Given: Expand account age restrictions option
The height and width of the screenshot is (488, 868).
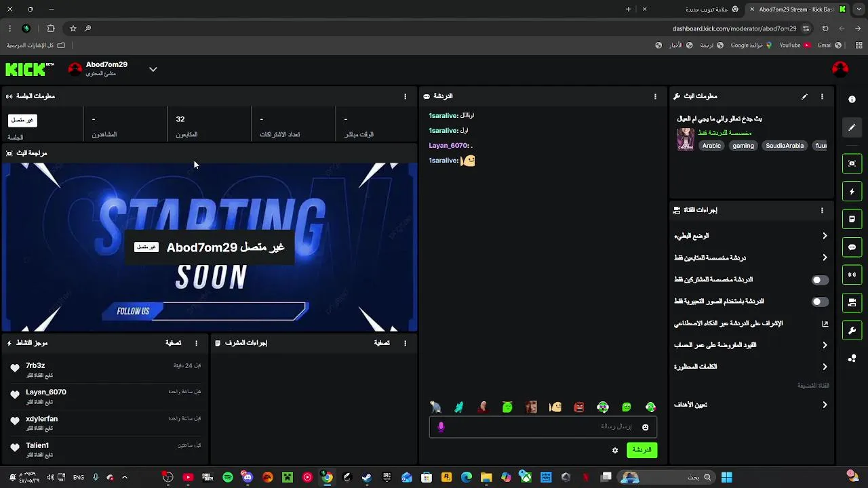Looking at the screenshot, I should pos(751,345).
